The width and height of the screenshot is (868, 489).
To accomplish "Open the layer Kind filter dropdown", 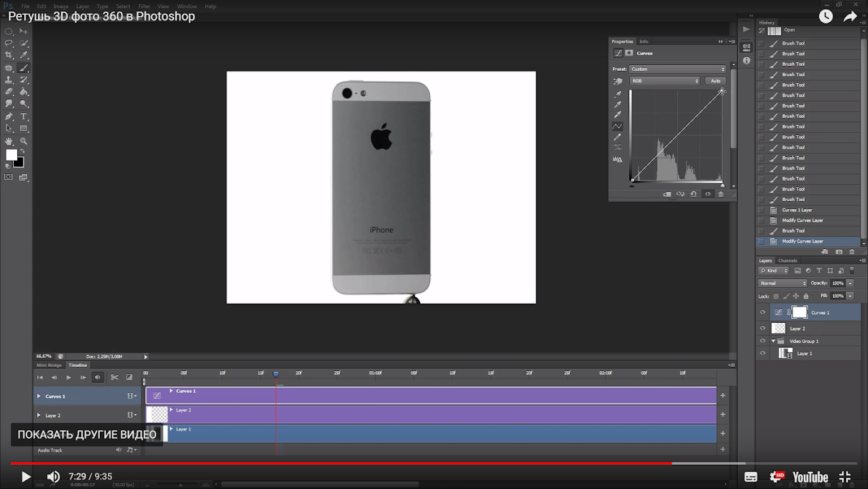I will pos(774,271).
